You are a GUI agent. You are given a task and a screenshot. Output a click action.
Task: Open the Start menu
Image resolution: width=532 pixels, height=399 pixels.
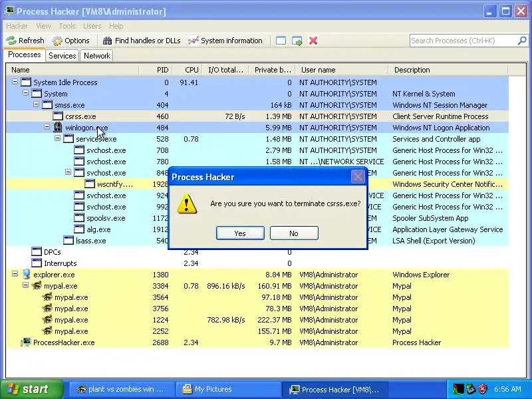(x=31, y=389)
